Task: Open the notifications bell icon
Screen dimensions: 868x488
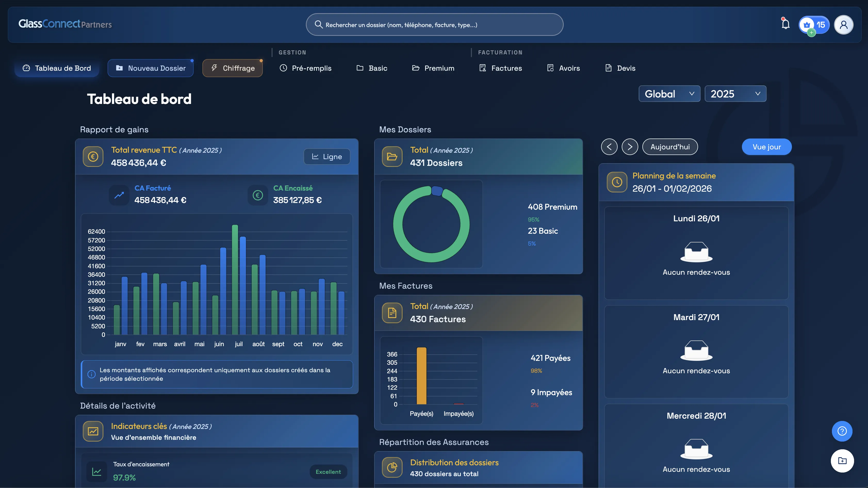Action: tap(785, 24)
